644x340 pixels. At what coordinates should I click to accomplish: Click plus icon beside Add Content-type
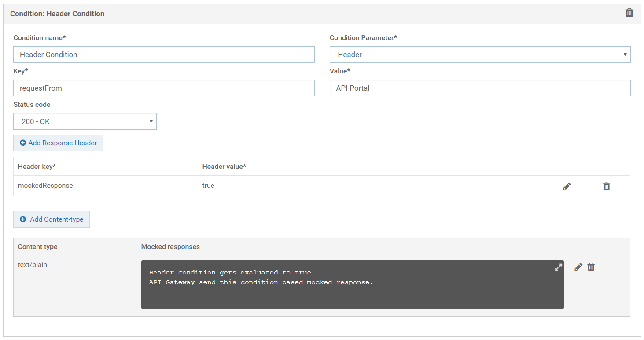pyautogui.click(x=23, y=219)
